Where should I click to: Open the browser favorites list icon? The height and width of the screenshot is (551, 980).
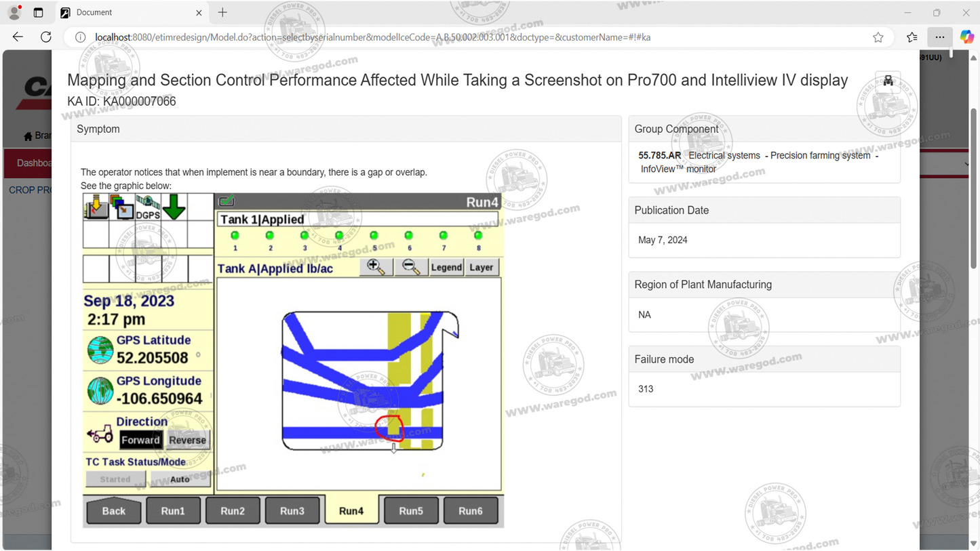912,37
